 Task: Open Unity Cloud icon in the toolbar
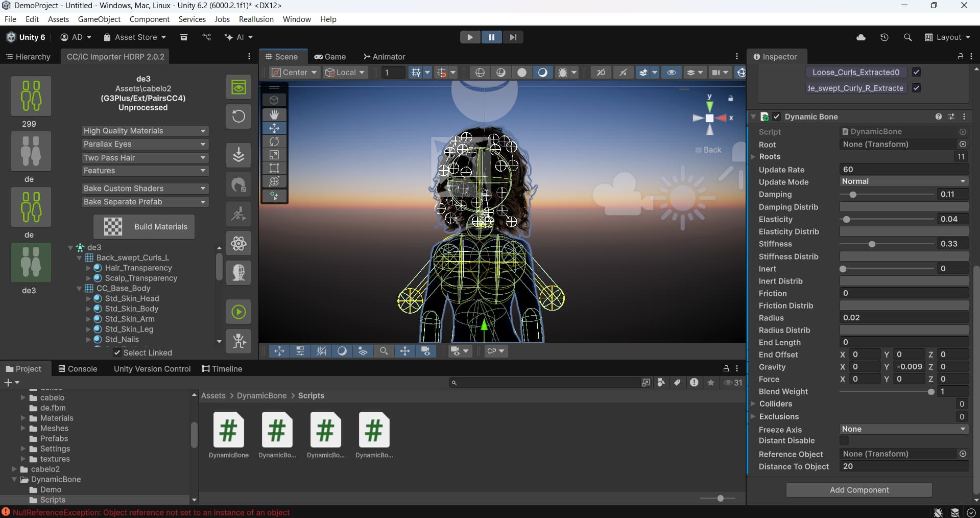[x=861, y=37]
